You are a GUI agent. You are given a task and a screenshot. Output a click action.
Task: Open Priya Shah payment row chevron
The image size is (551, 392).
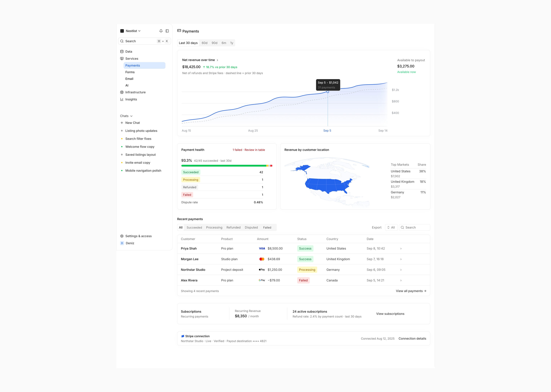(401, 248)
